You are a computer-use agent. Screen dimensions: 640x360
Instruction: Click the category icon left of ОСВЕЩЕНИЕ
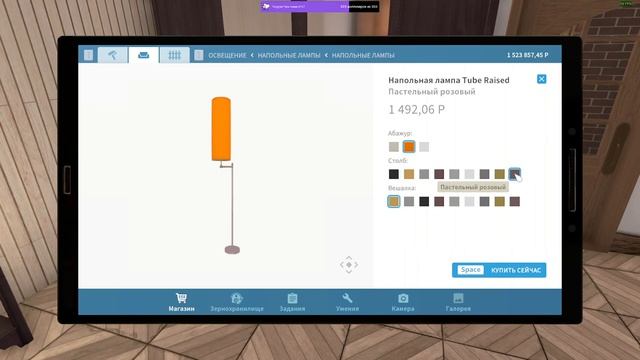click(x=199, y=55)
